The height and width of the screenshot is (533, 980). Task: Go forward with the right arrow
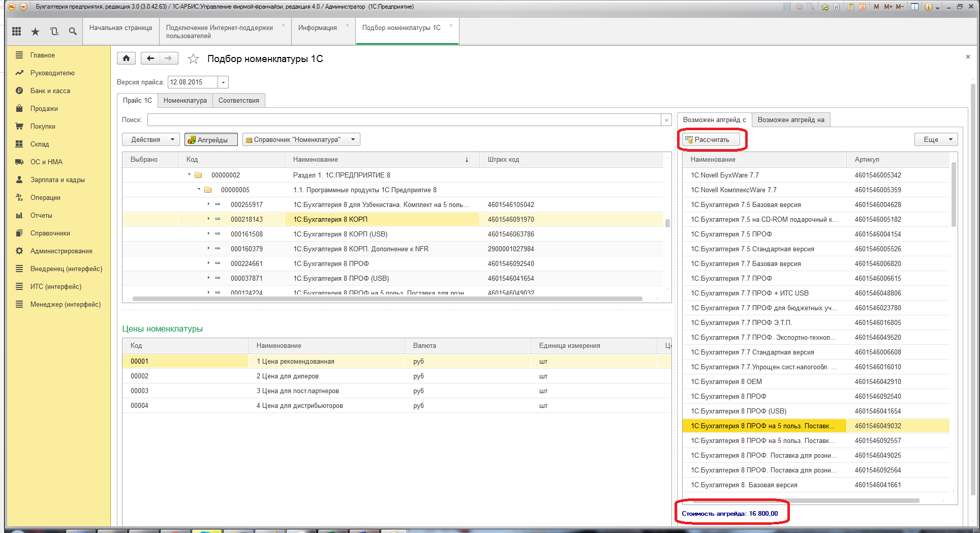coord(169,58)
